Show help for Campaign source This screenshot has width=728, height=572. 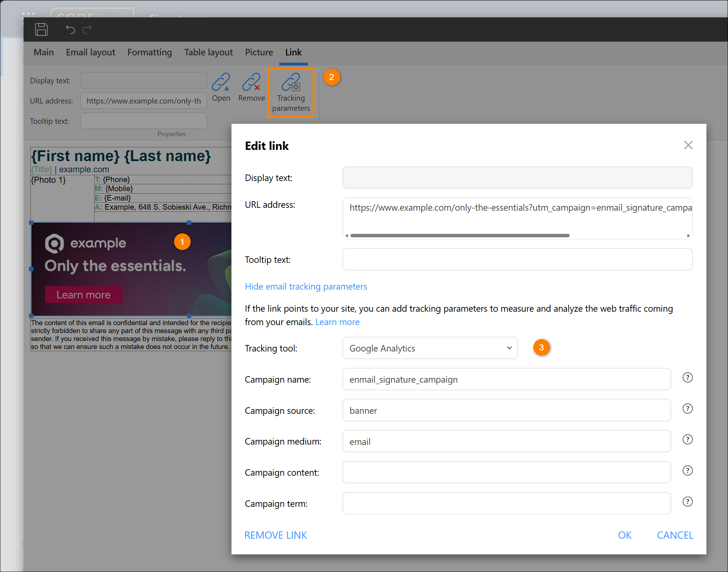pos(687,409)
